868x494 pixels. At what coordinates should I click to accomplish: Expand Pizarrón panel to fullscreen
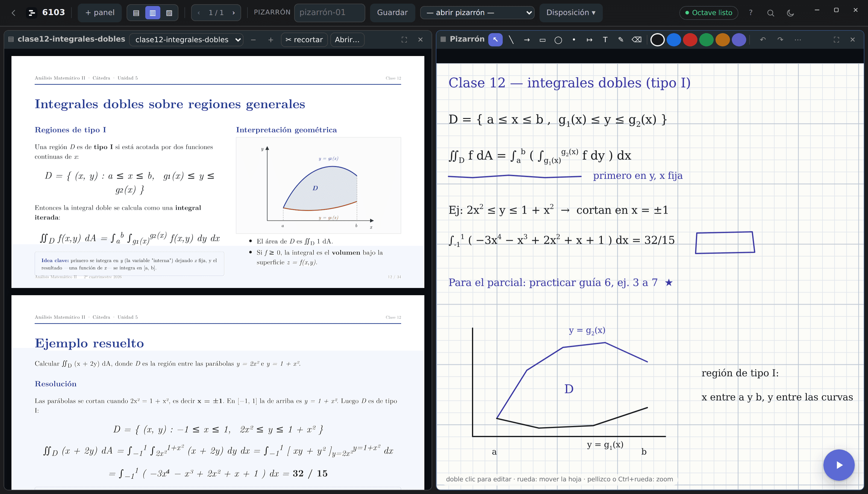836,40
